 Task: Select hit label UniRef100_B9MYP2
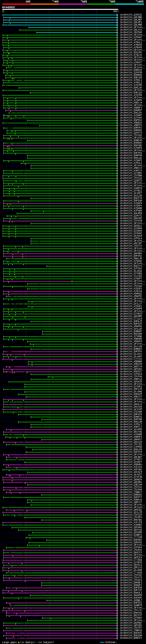pyautogui.click(x=131, y=128)
